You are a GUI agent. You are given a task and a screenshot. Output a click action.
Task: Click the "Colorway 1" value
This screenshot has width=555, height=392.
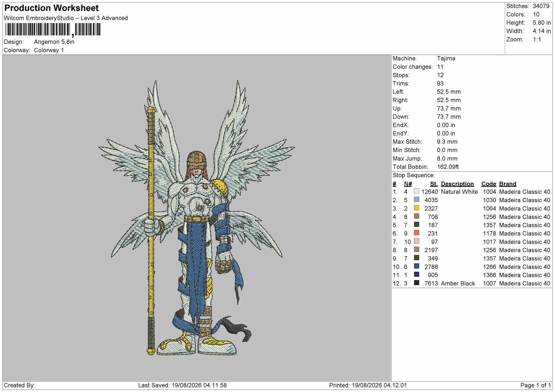(49, 50)
